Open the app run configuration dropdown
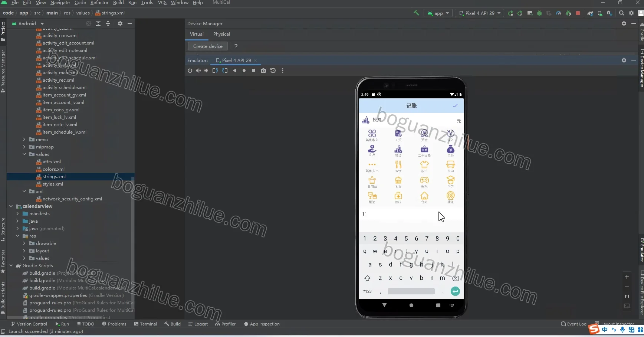The height and width of the screenshot is (337, 644). pyautogui.click(x=438, y=13)
